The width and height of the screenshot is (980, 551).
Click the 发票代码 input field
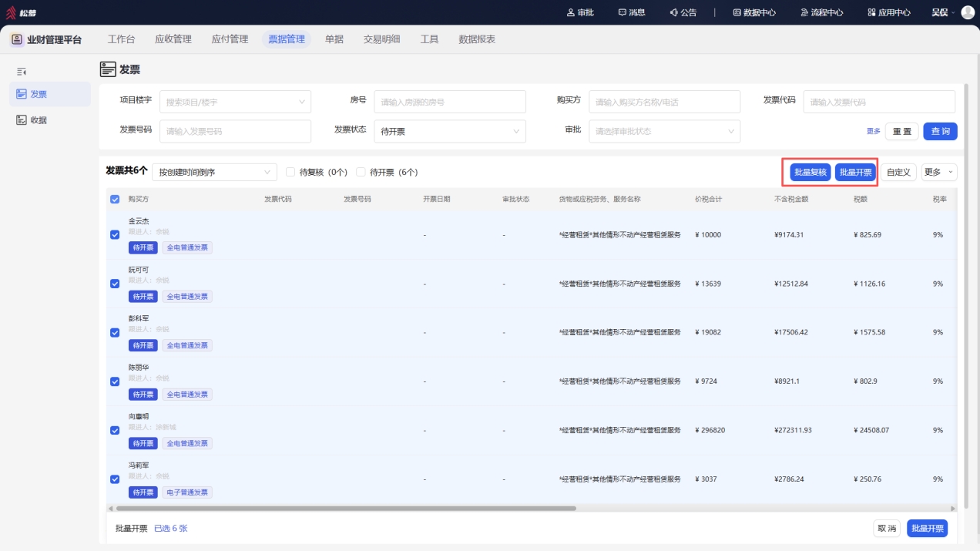(x=879, y=102)
